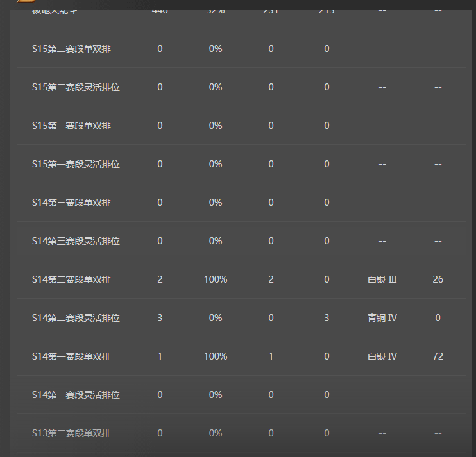
Task: Click the 青铜 IV rank cell
Action: [382, 318]
